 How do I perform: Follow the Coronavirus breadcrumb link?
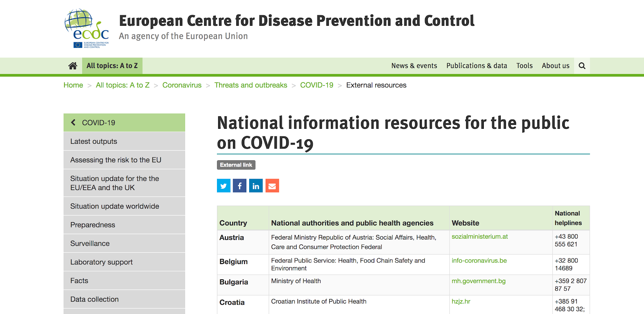pos(182,85)
